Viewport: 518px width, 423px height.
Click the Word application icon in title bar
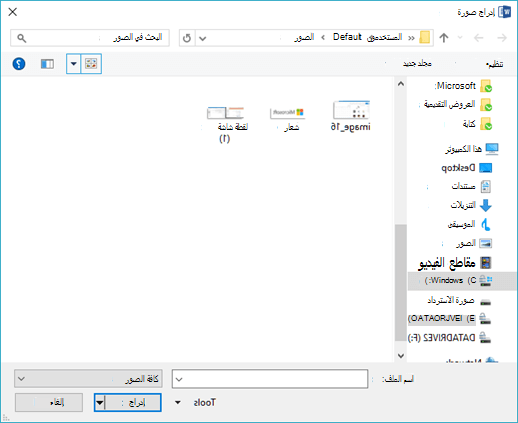[x=504, y=12]
